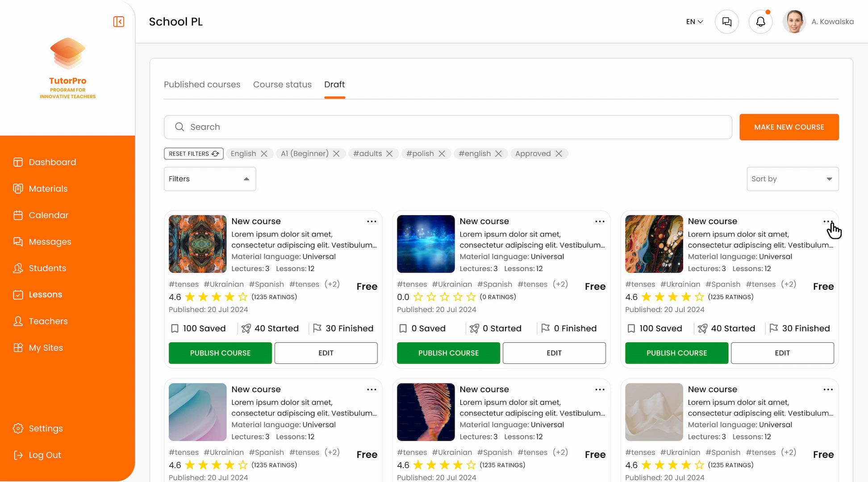Image resolution: width=868 pixels, height=482 pixels.
Task: Open Messages in the sidebar
Action: 42,241
